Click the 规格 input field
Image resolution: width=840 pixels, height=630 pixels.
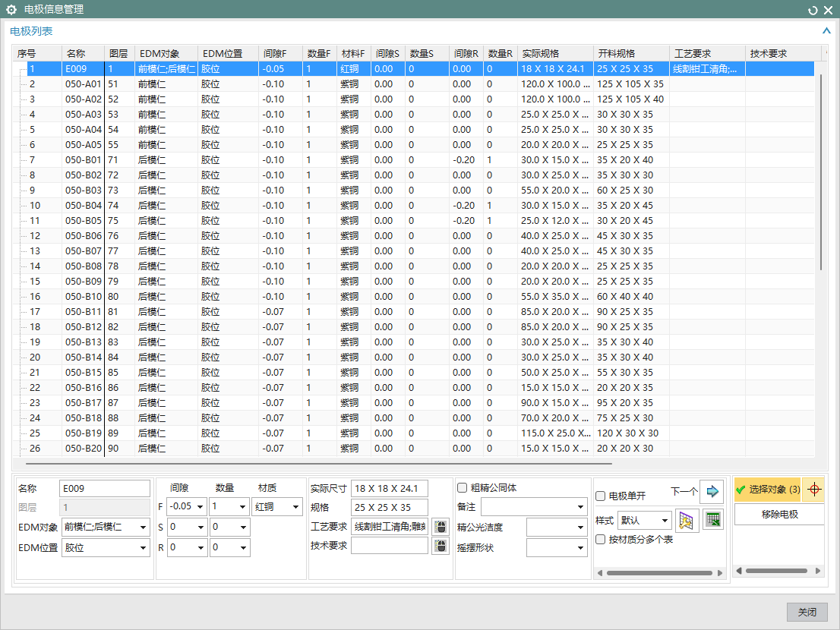click(x=390, y=508)
